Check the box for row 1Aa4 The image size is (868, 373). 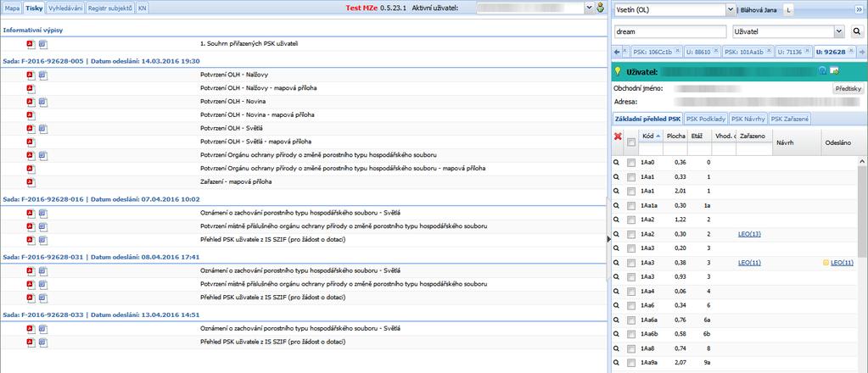coord(631,291)
